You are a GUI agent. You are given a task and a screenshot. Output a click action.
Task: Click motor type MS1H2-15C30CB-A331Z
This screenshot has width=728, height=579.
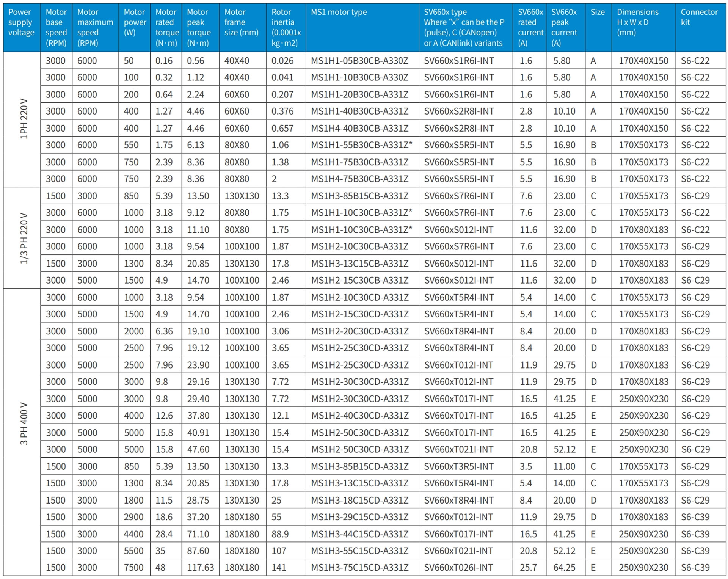pyautogui.click(x=359, y=280)
